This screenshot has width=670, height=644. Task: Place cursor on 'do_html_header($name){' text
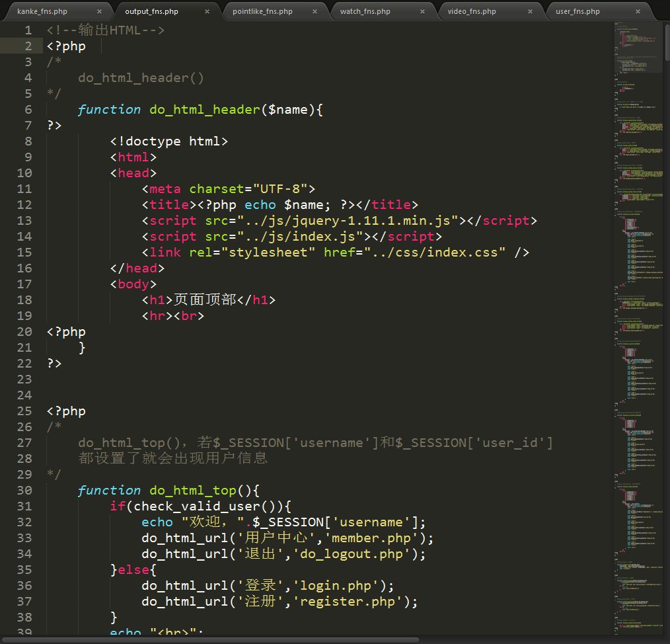(236, 110)
